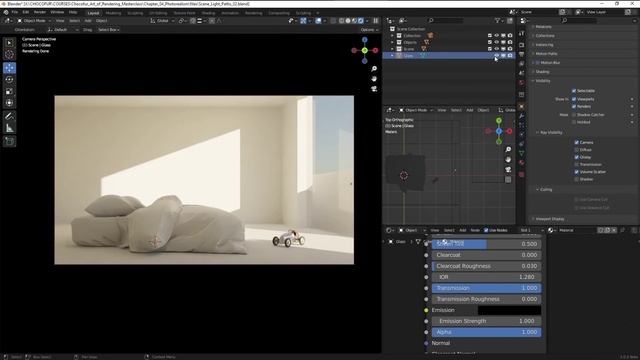Open the Object properties tab

coord(522,106)
